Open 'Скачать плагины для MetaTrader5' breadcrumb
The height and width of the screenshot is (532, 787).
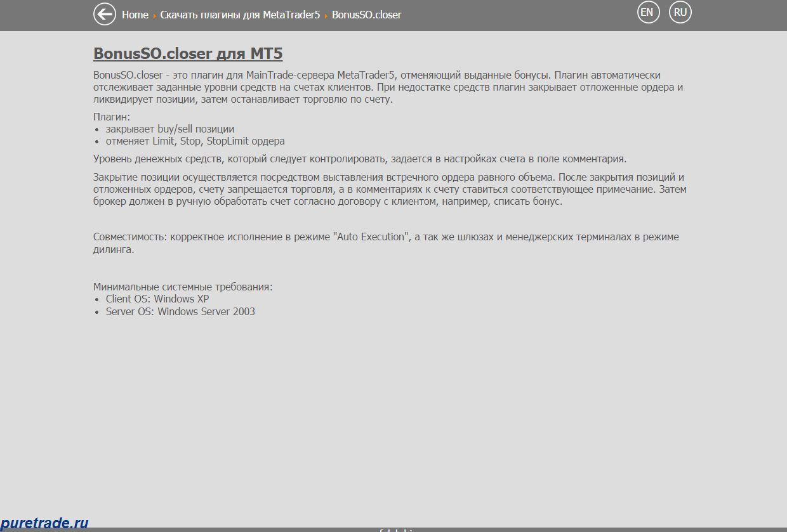(240, 15)
